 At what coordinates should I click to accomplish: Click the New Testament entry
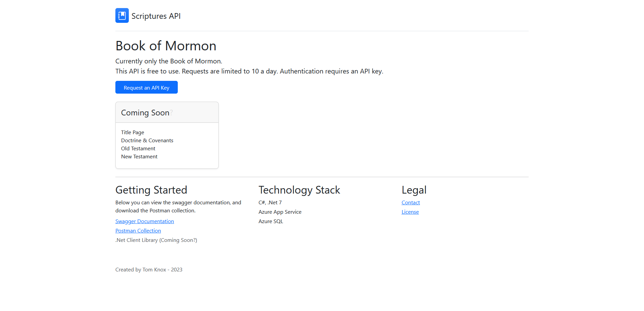click(139, 157)
